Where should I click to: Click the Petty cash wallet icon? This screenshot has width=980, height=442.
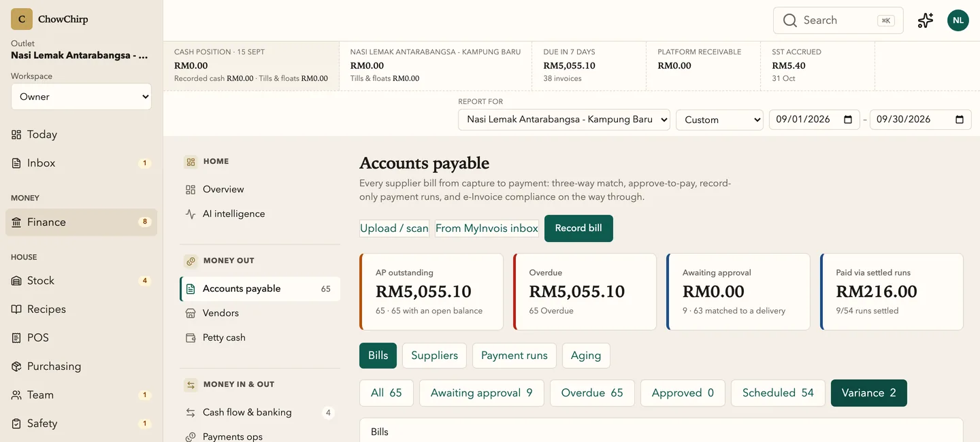coord(191,338)
